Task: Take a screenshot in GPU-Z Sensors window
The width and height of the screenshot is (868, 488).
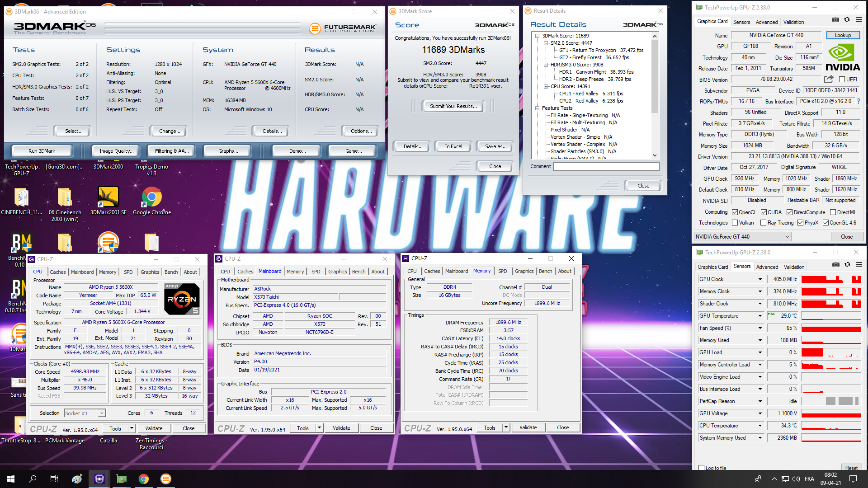Action: coord(836,264)
